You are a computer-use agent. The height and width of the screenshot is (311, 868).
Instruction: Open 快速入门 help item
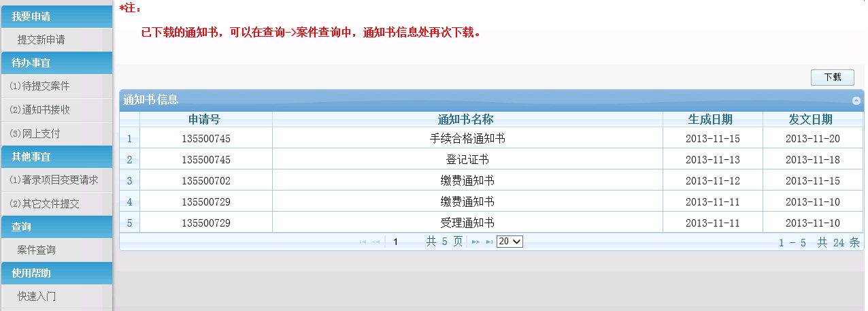37,297
